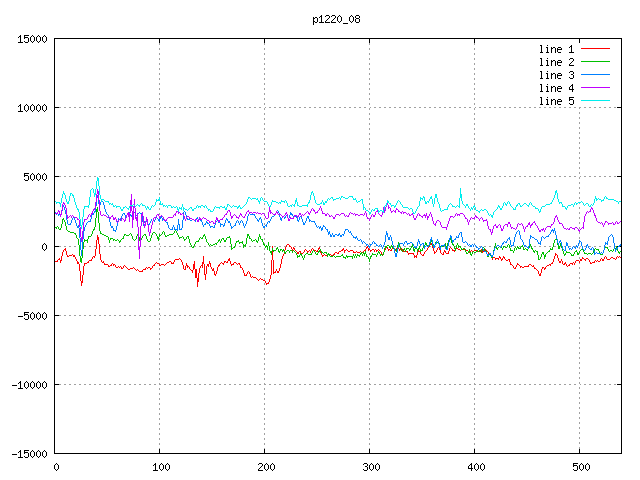Screen dimensions: 640x480
Task: Click the -5000 y-axis tick label
Action: (x=32, y=315)
